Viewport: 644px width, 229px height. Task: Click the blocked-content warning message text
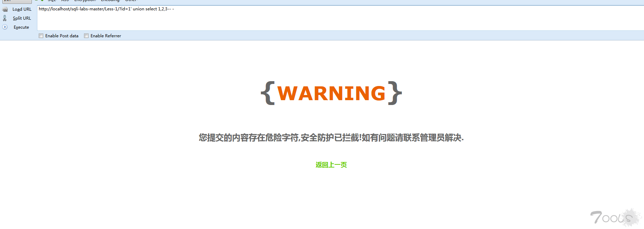(331, 138)
